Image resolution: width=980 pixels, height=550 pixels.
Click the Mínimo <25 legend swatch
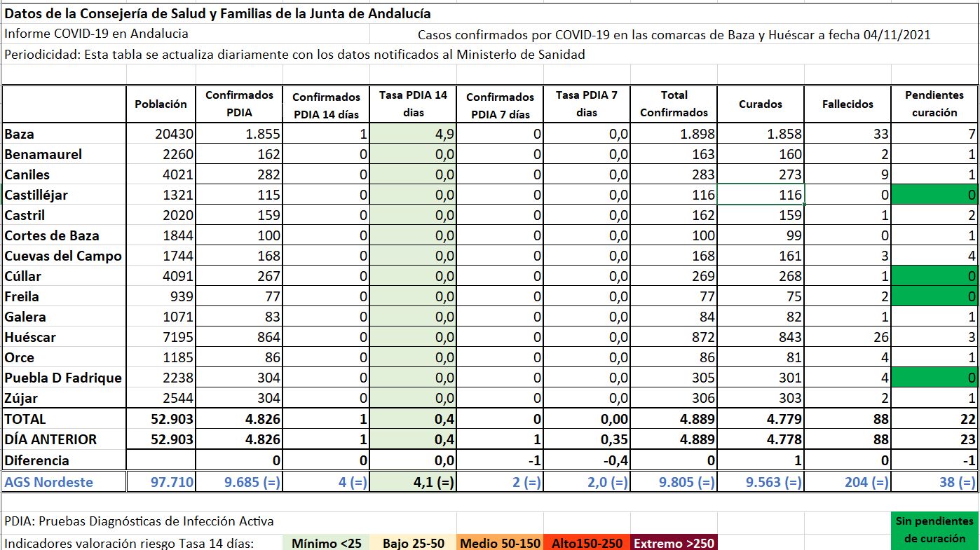pos(326,543)
